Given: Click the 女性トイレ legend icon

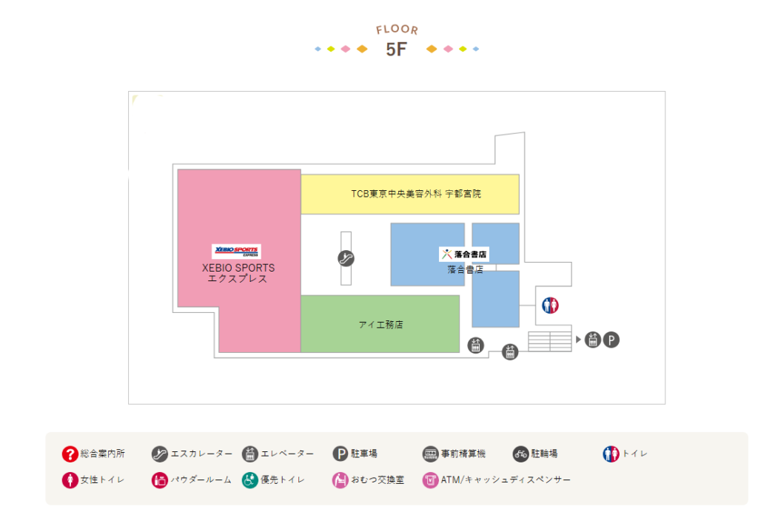Looking at the screenshot, I should click(x=70, y=480).
